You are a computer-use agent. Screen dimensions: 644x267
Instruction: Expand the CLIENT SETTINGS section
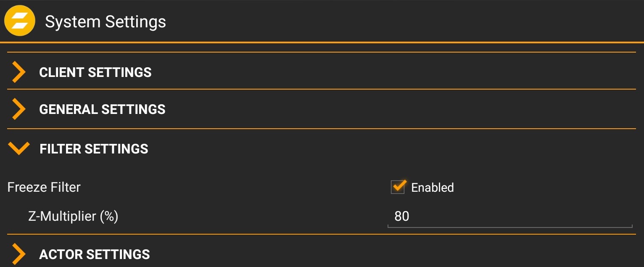(x=95, y=72)
